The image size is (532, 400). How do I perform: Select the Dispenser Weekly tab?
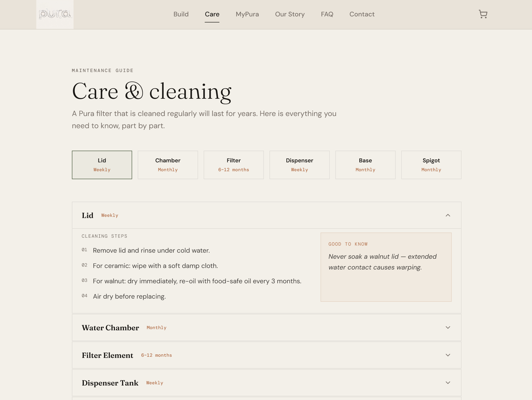point(299,165)
